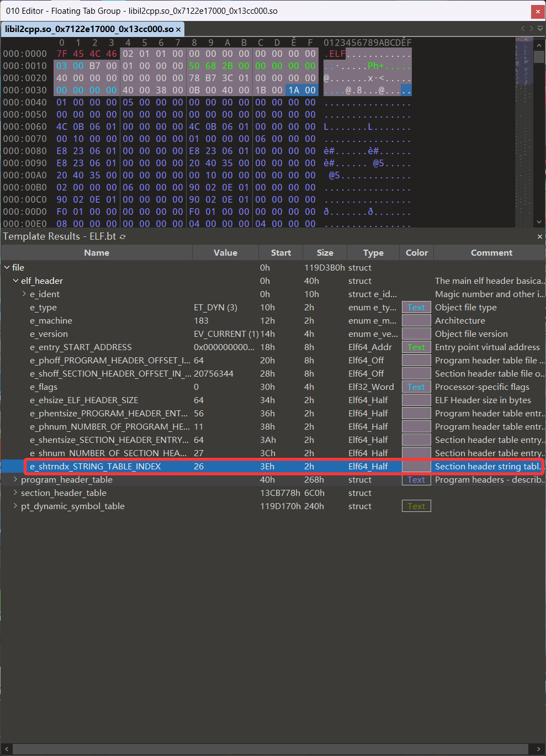Screen dimensions: 546x756
Task: Select the e_shentsize_SECTION_HEADER_ENTRY row
Action: pyautogui.click(x=273, y=440)
